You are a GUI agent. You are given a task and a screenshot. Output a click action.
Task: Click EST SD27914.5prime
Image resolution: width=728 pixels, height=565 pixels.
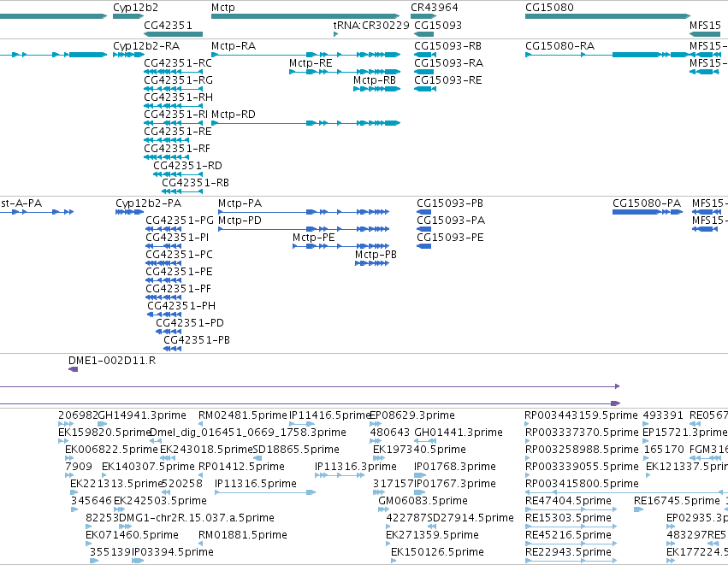coord(471,518)
